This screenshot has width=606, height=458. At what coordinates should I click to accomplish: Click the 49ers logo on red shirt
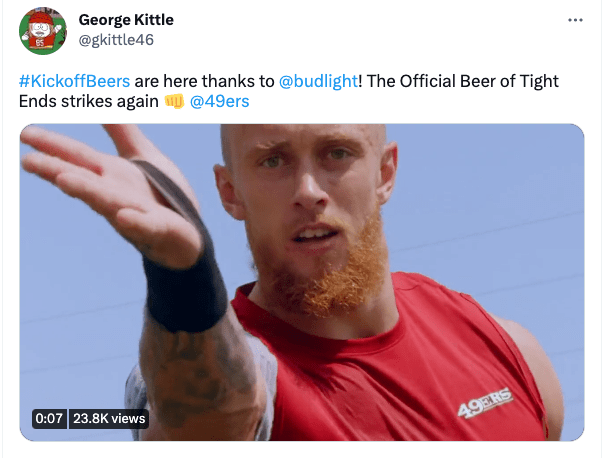coord(485,402)
